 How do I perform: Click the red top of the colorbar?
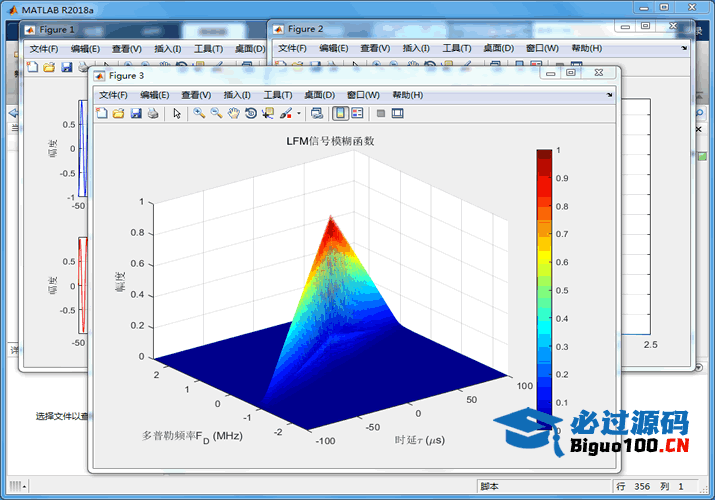point(543,156)
